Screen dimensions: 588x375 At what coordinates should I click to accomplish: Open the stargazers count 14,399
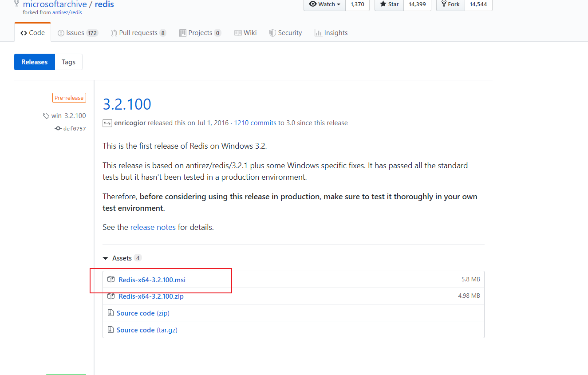pyautogui.click(x=417, y=4)
